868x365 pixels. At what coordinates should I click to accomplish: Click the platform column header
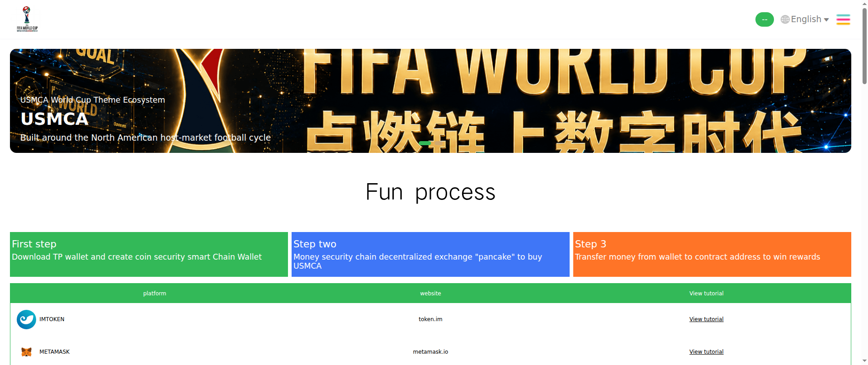coord(155,294)
